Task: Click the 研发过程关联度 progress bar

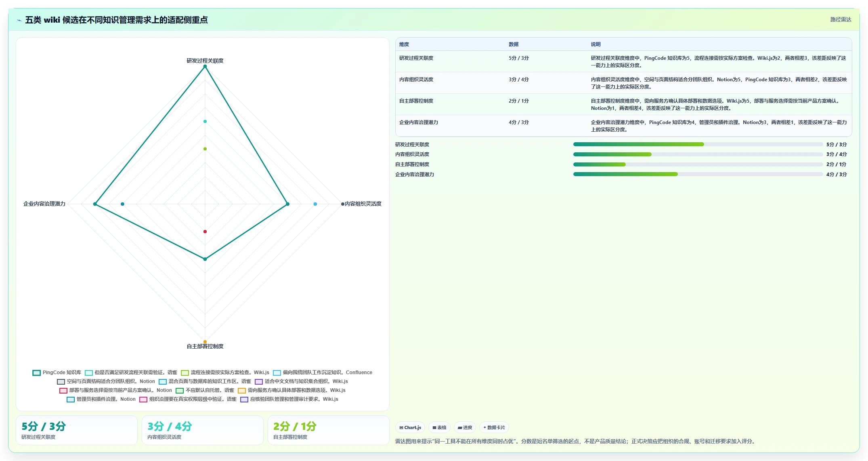Action: point(698,144)
